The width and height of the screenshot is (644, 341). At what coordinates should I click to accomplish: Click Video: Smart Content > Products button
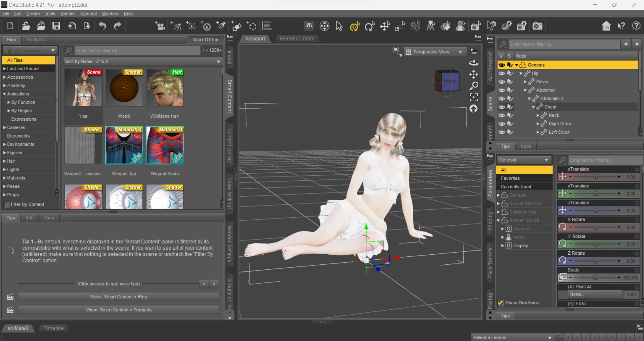click(118, 310)
